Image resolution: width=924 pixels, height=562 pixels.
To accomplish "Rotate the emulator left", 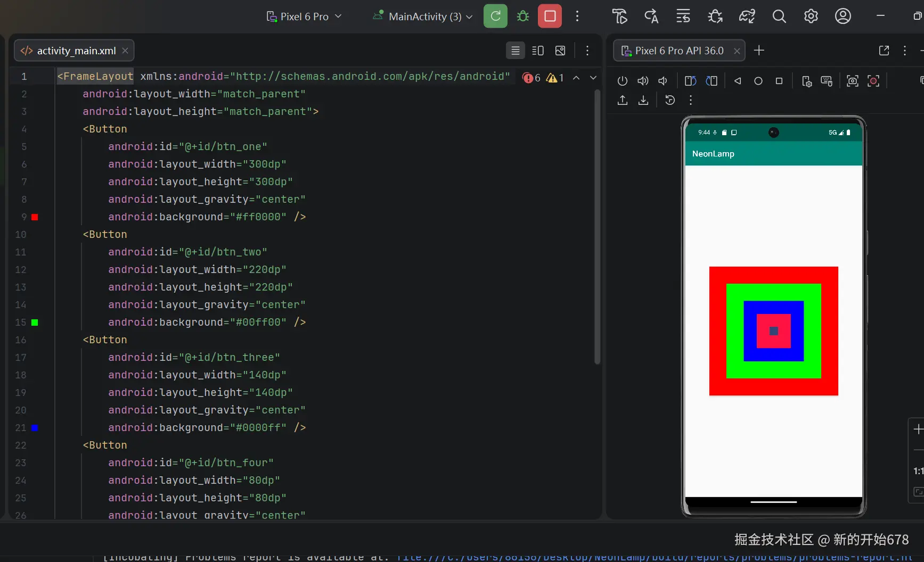I will tap(691, 81).
